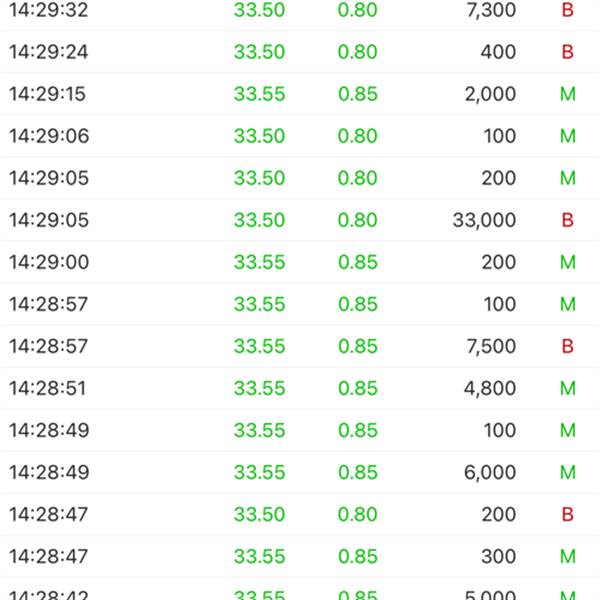
Task: Click the 33,000 volume trade
Action: point(484,220)
